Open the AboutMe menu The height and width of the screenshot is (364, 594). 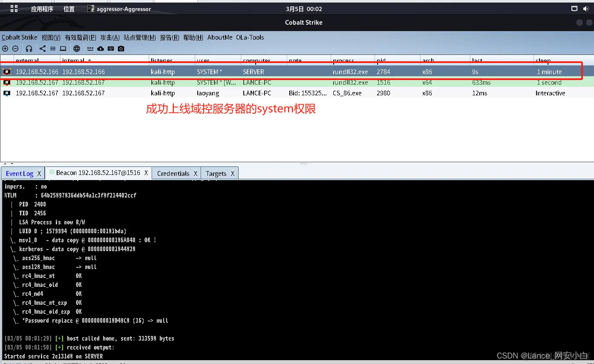[220, 37]
